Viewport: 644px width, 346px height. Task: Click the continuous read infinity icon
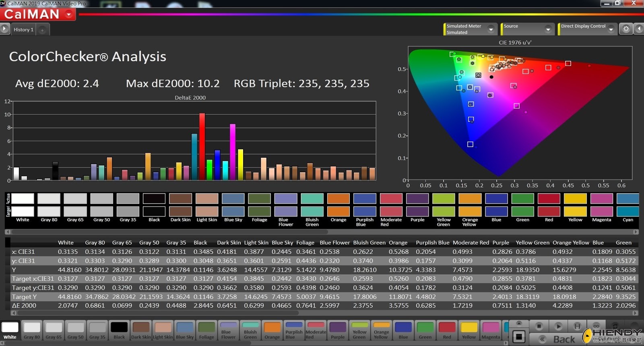pos(596,326)
